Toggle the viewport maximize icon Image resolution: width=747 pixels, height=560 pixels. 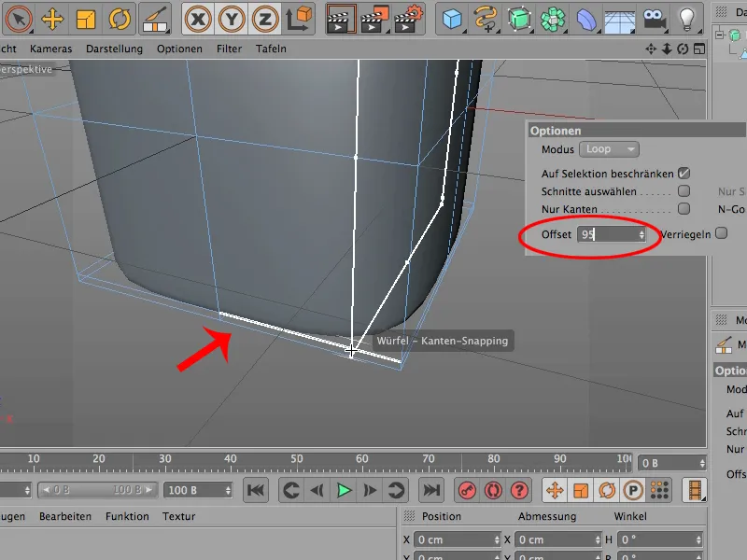click(698, 49)
